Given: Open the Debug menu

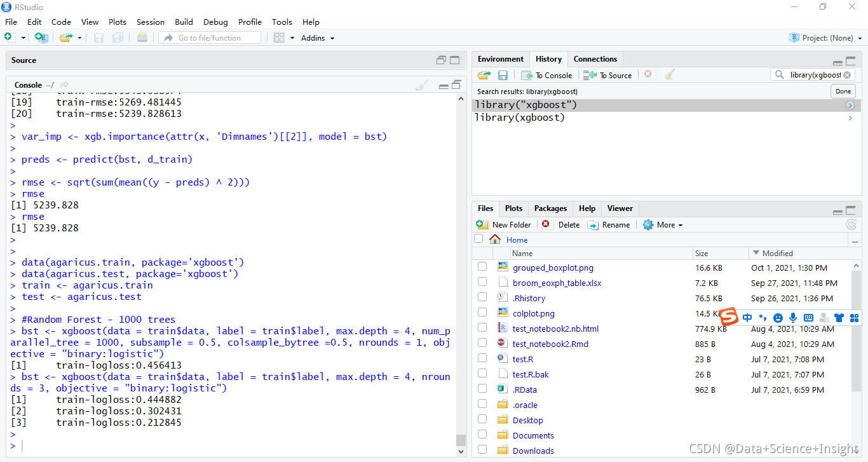Looking at the screenshot, I should (x=215, y=22).
